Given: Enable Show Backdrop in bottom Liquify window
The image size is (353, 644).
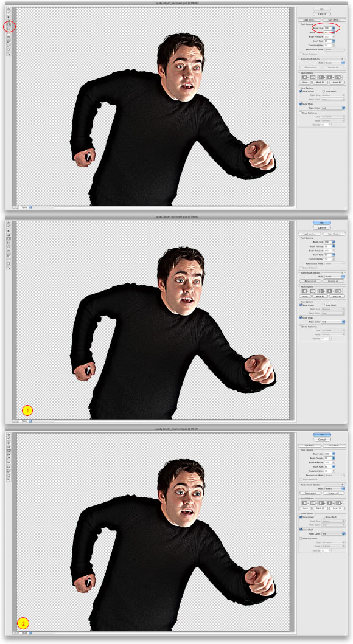Looking at the screenshot, I should click(x=301, y=538).
